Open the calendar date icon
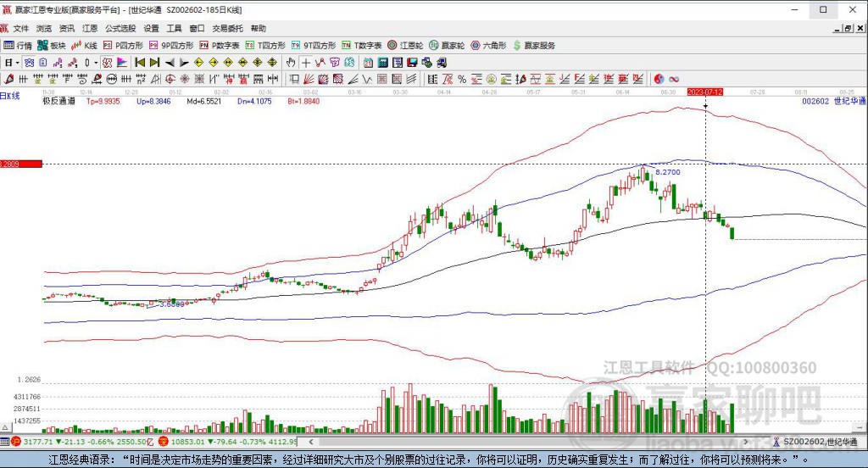Viewport: 868px width, 468px height. (x=368, y=63)
